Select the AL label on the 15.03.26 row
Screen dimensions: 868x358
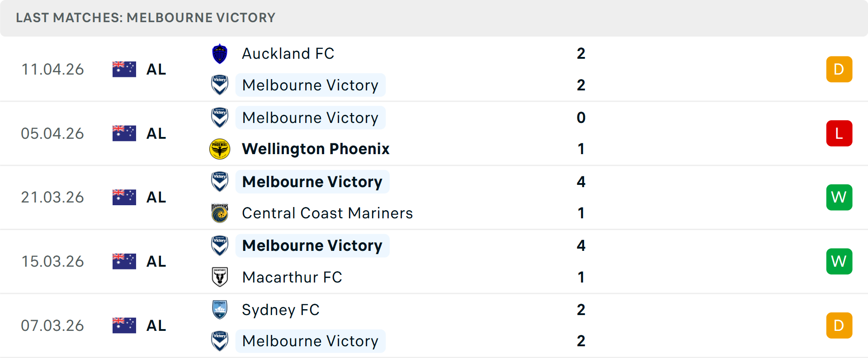[156, 261]
